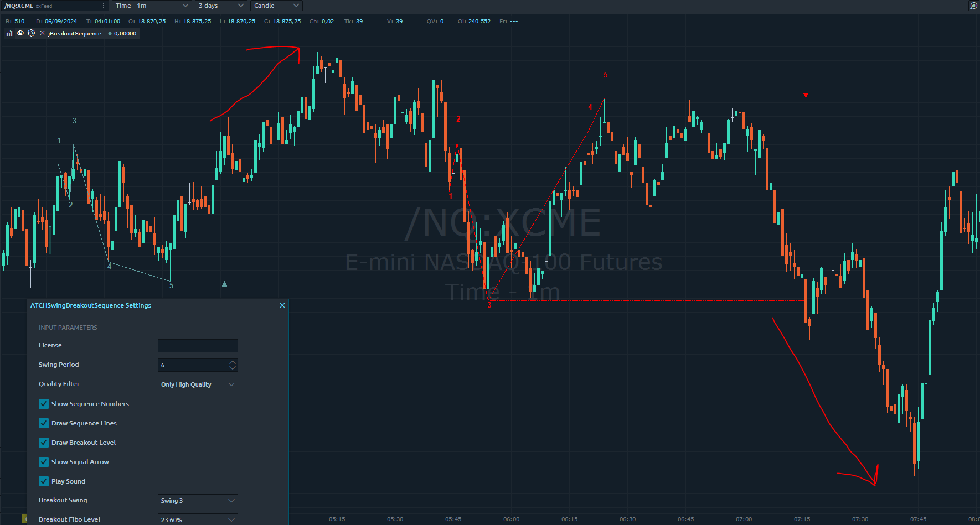Click the date value 06/09/2024
The height and width of the screenshot is (525, 980).
(61, 22)
